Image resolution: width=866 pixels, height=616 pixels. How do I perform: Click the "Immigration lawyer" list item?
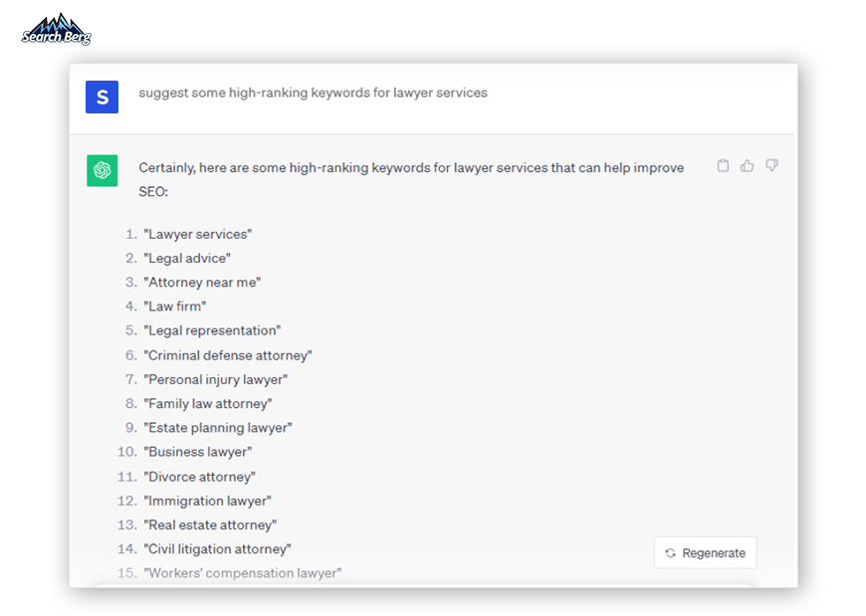coord(208,502)
